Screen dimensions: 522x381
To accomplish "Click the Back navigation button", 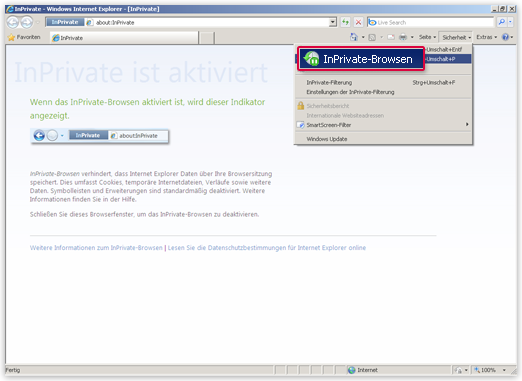I will pos(13,22).
